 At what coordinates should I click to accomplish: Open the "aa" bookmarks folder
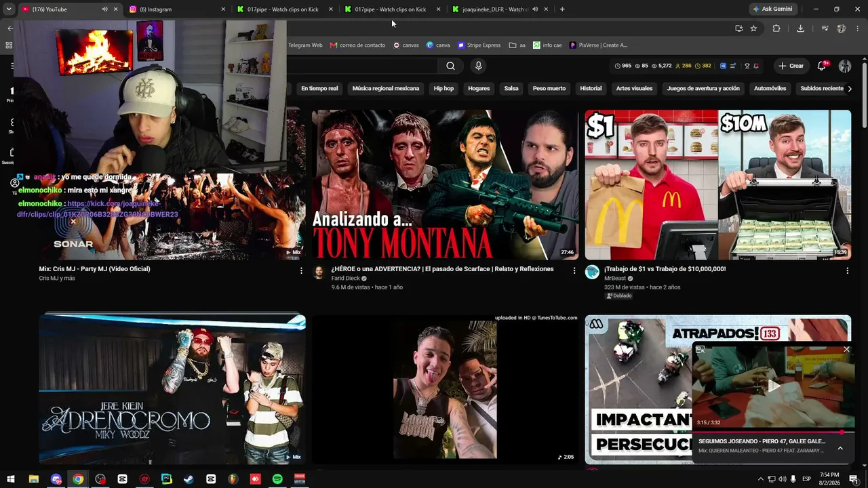tap(517, 45)
